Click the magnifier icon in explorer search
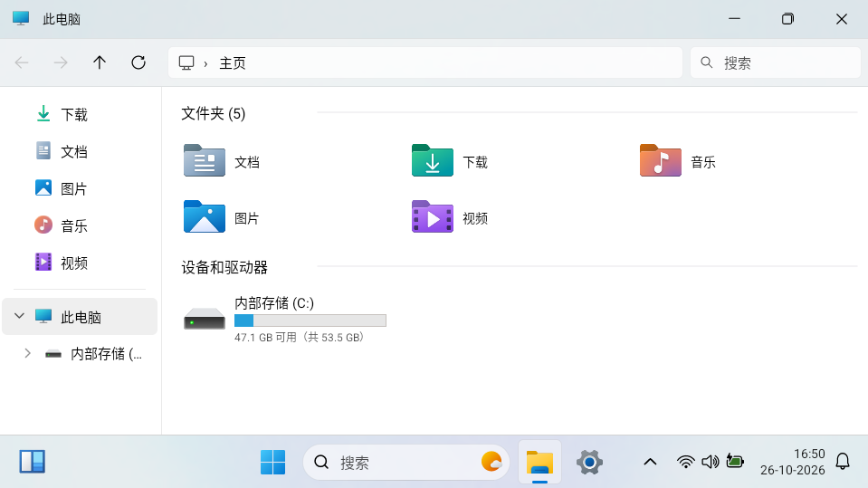The height and width of the screenshot is (488, 868). point(706,62)
